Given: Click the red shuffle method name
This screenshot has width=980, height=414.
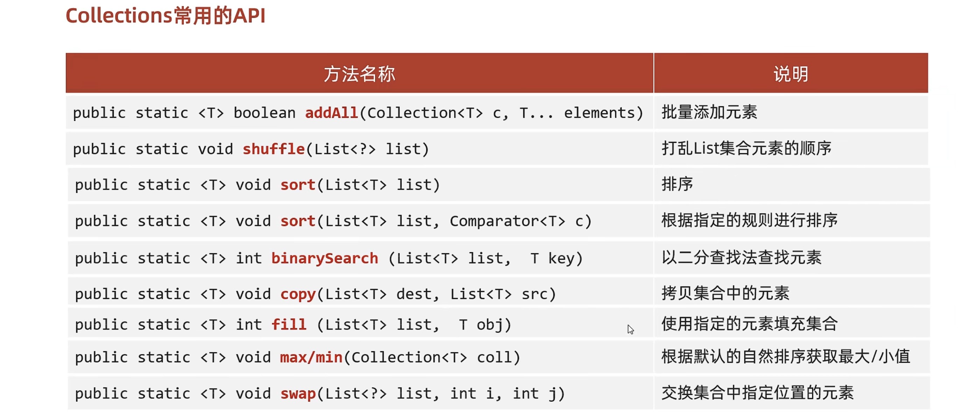Looking at the screenshot, I should coord(274,149).
